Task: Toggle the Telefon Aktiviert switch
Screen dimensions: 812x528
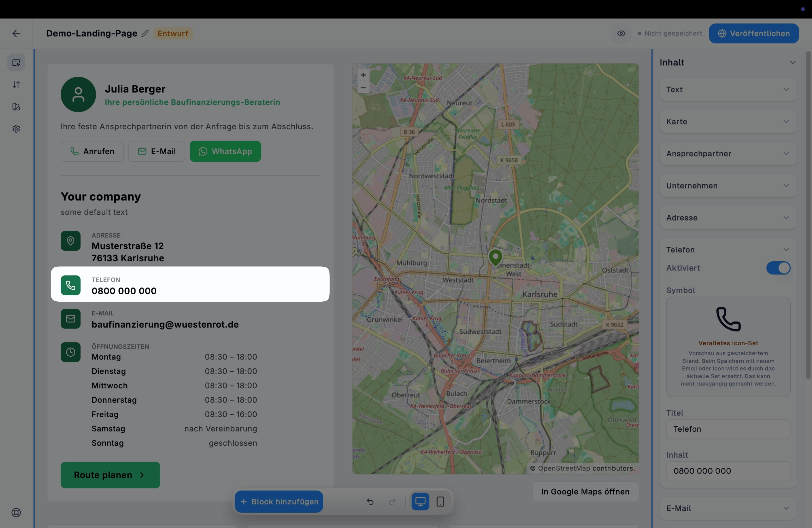Action: tap(778, 268)
